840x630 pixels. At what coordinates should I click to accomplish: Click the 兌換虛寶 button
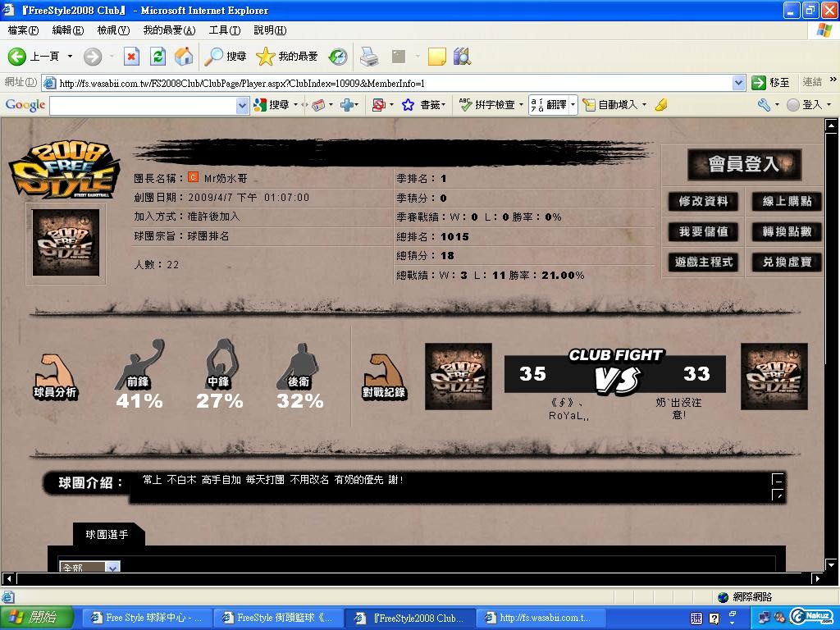point(787,262)
